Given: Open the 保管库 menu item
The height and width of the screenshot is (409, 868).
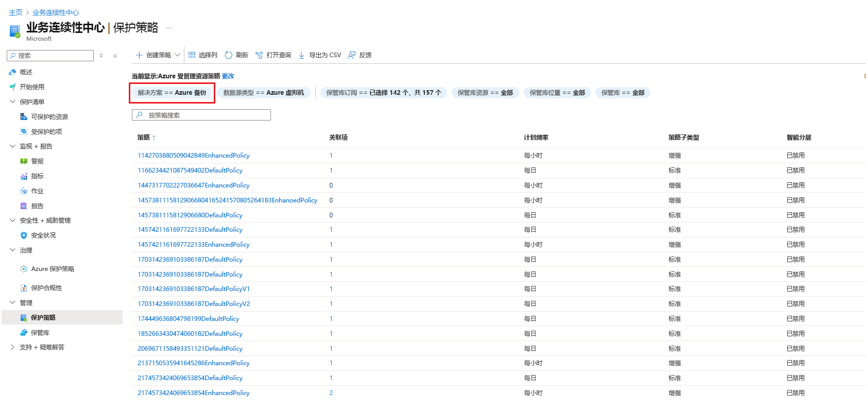Looking at the screenshot, I should pyautogui.click(x=40, y=333).
